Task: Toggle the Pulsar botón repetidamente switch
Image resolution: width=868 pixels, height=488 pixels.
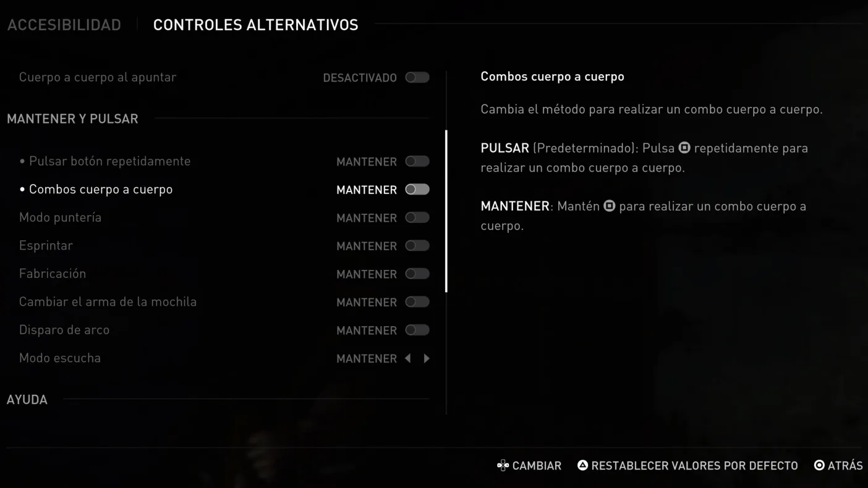Action: click(x=417, y=161)
